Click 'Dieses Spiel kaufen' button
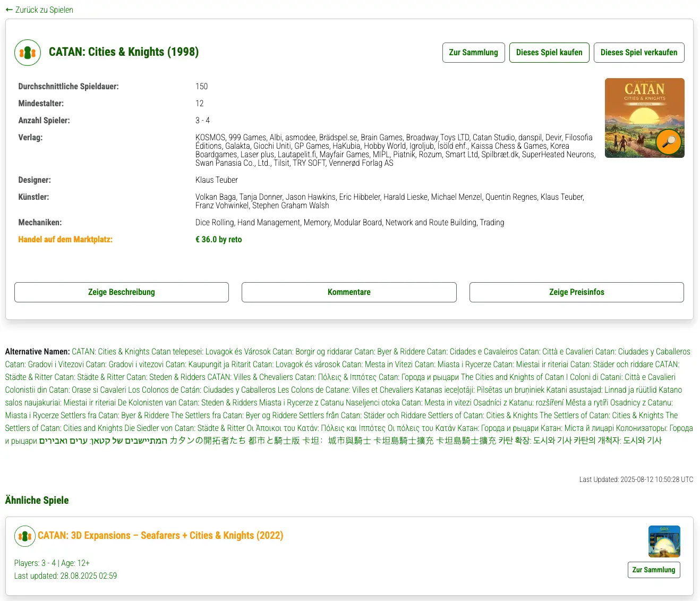Screen dimensions: 700x601 pyautogui.click(x=549, y=53)
